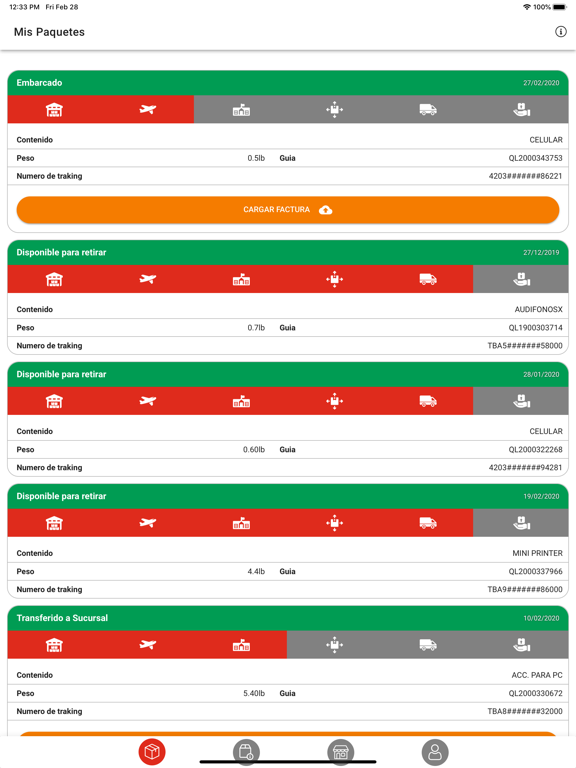Tap hand delivery icon in Embarcado package
576x768 pixels.
point(522,109)
